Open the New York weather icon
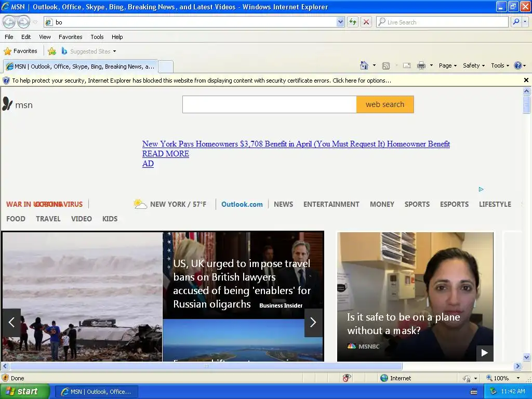The image size is (532, 399). click(140, 204)
